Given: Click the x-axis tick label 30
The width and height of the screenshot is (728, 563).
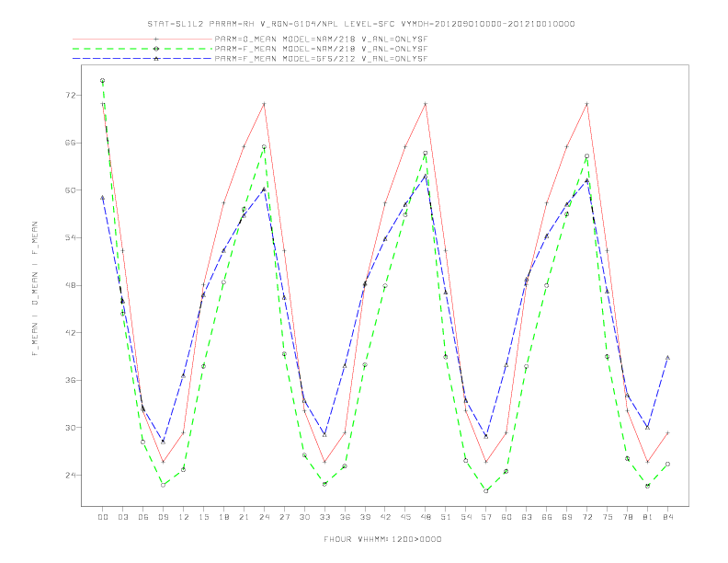Looking at the screenshot, I should point(304,517).
